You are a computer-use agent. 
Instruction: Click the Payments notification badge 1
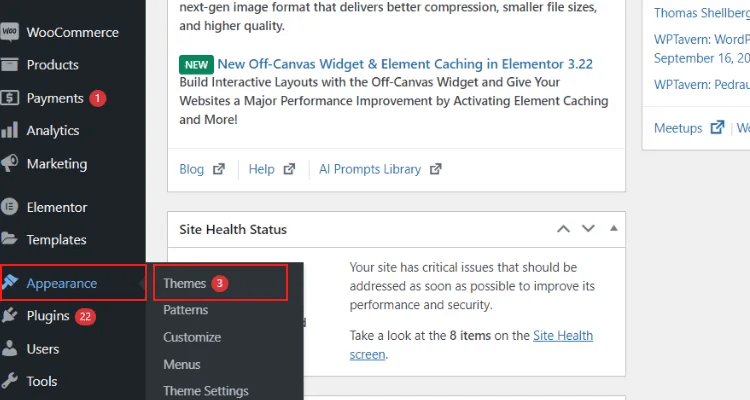pyautogui.click(x=98, y=98)
